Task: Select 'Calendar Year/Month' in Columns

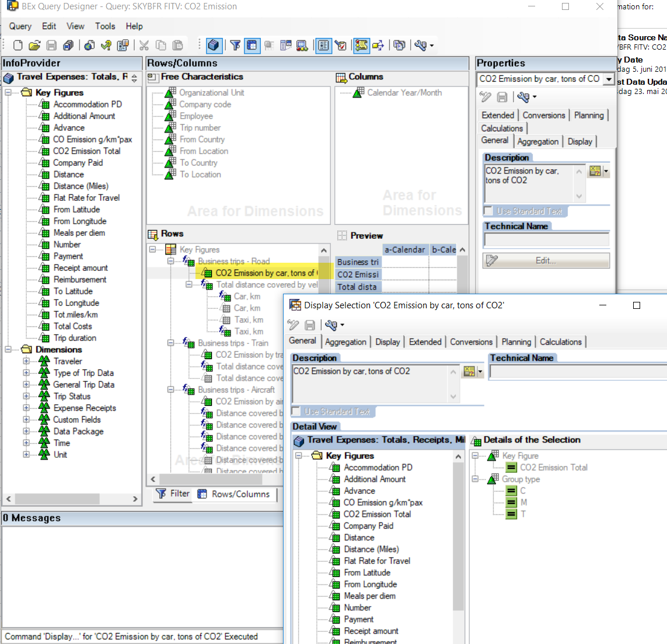Action: click(404, 93)
